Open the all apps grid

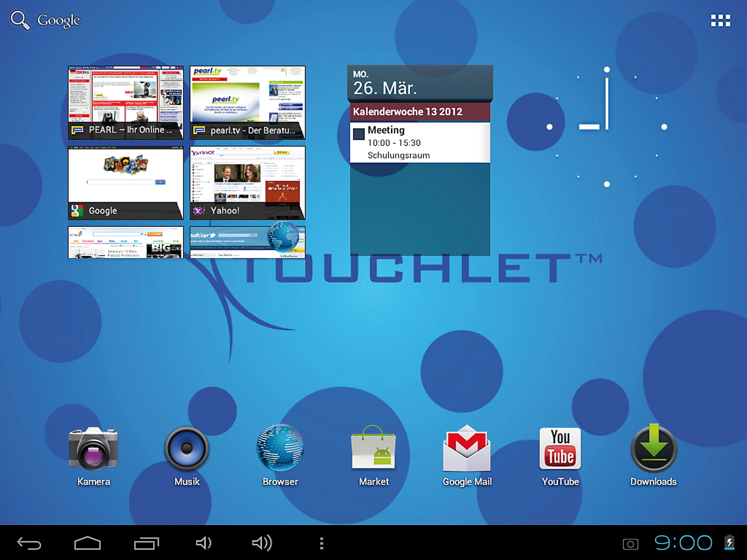click(720, 21)
